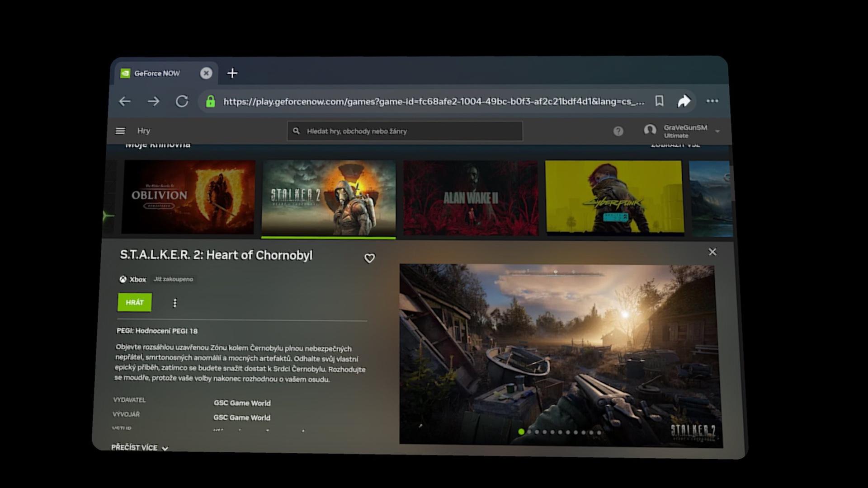This screenshot has width=868, height=488.
Task: Select the S.T.A.L.K.E.R. 2 game tile
Action: pos(329,198)
